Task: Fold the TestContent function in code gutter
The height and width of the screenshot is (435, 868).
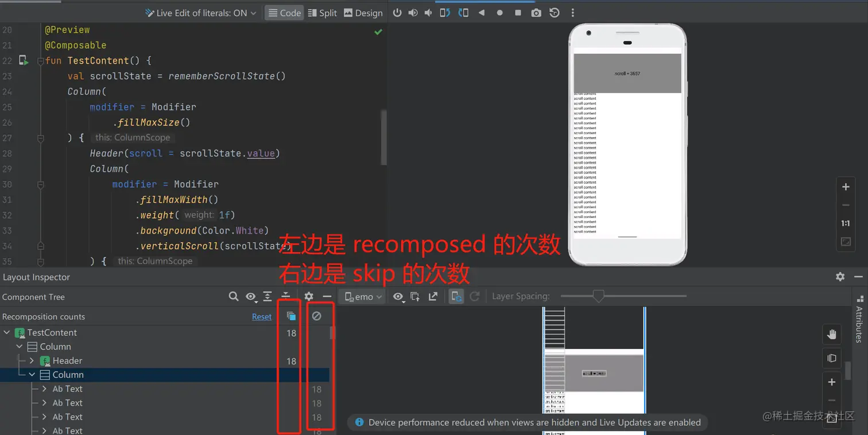Action: click(41, 60)
